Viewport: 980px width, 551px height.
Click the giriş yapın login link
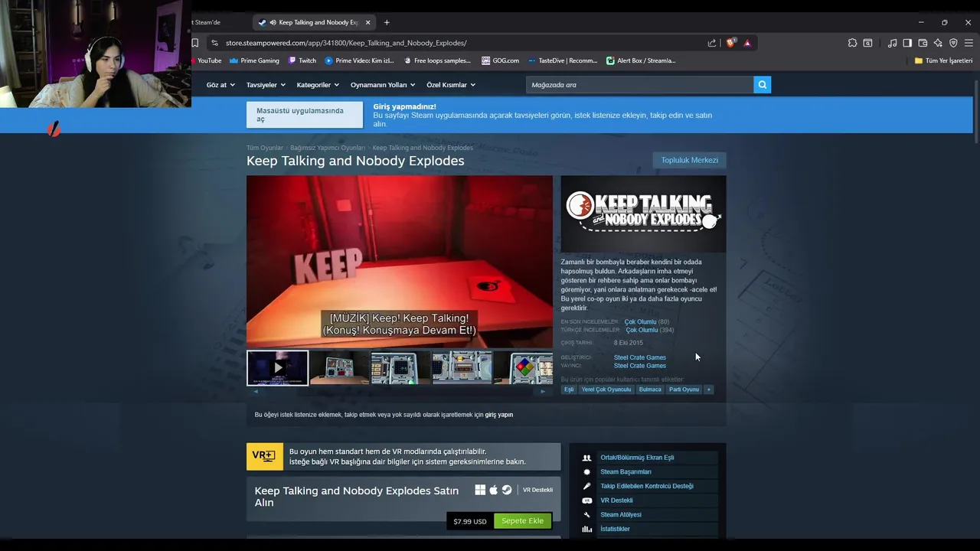coord(498,415)
